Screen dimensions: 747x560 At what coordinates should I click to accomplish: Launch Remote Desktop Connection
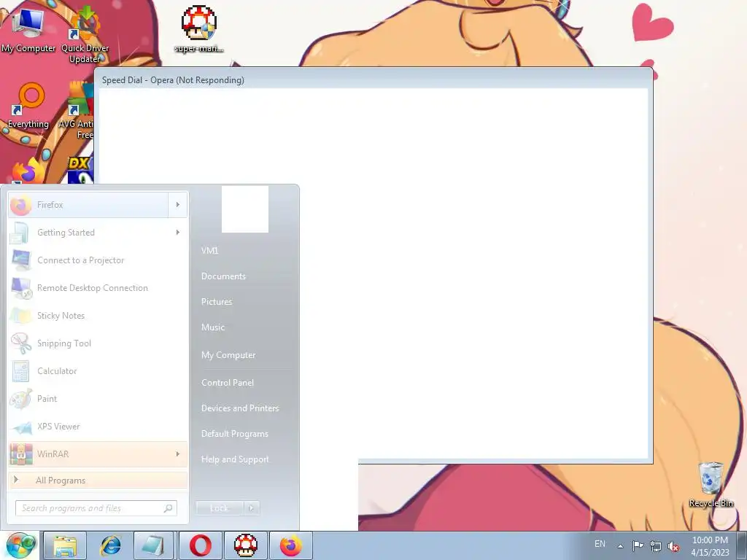[x=98, y=287]
